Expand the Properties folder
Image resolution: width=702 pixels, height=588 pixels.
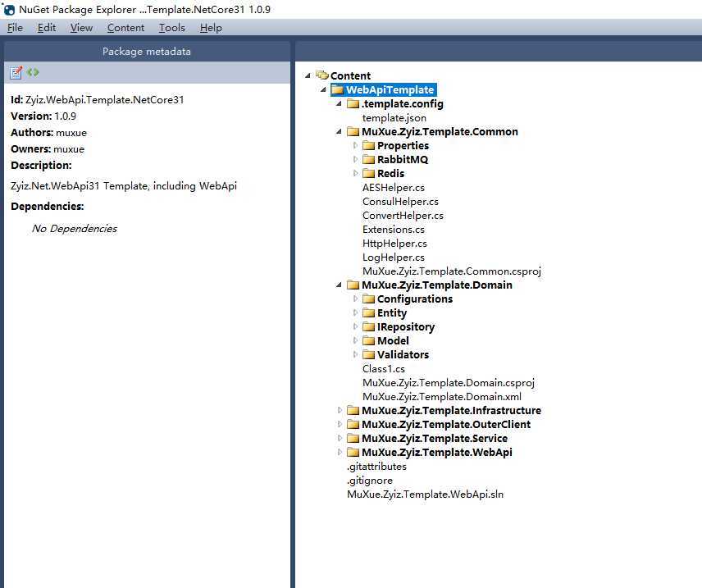point(355,145)
